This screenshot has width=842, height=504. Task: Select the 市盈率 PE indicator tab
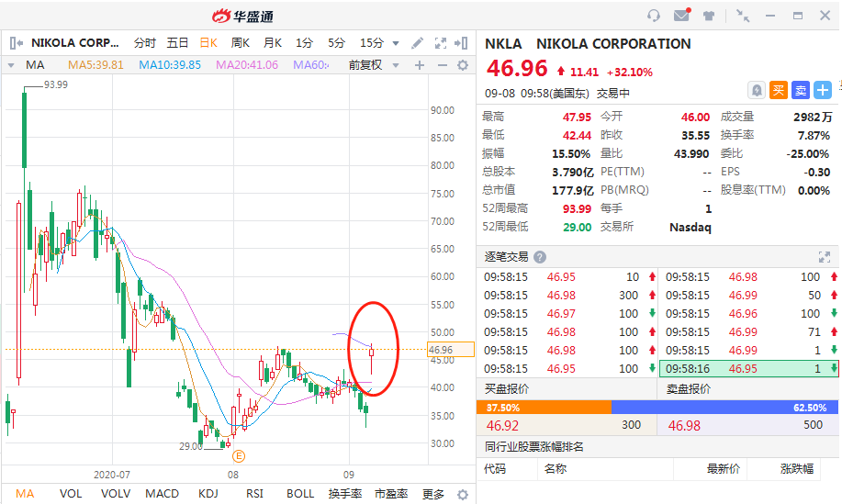(391, 494)
